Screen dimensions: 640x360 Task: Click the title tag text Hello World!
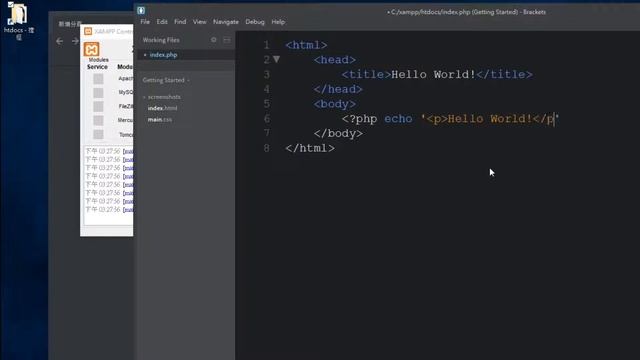pyautogui.click(x=433, y=74)
